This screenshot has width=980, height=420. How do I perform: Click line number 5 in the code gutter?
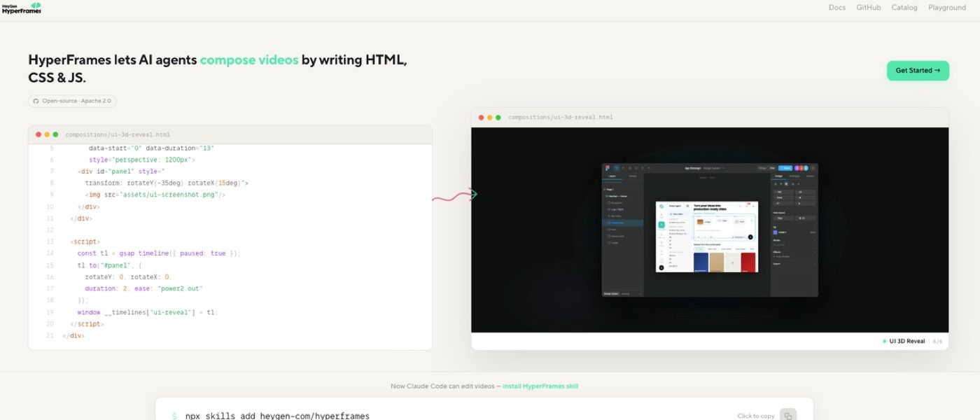[x=52, y=148]
